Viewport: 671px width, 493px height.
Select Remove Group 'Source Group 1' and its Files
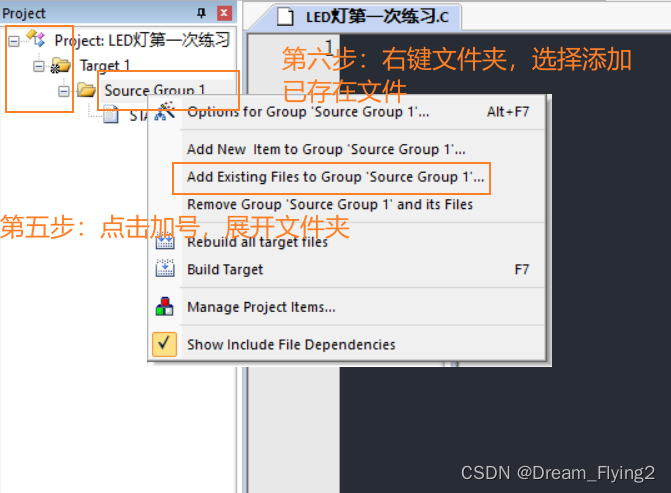coord(330,205)
